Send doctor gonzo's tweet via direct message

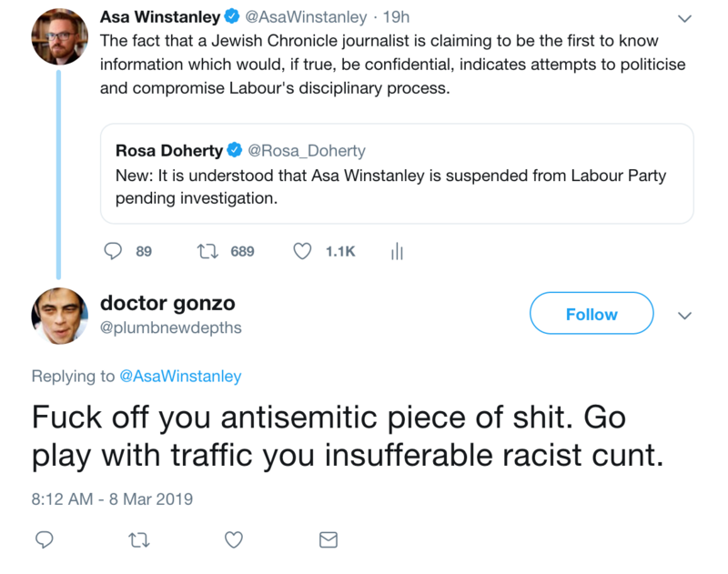(x=329, y=540)
